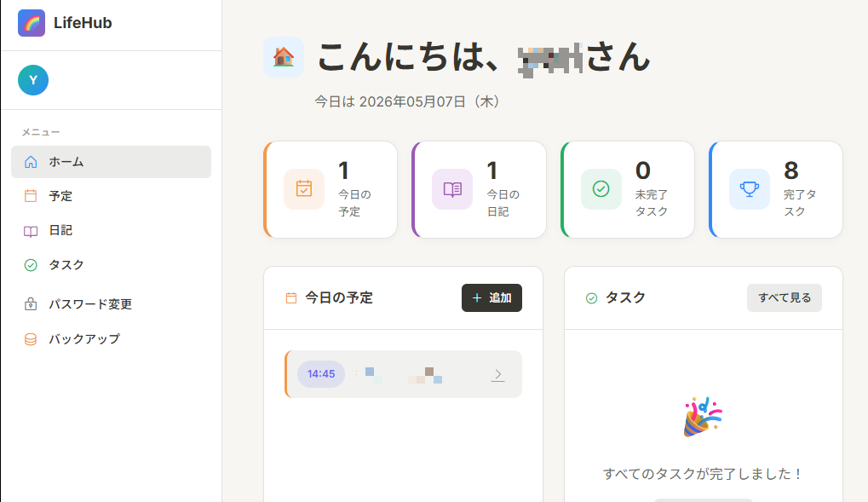Viewport: 868px width, 502px height.
Task: Open the 今日の予定 stat card showing 1
Action: pyautogui.click(x=331, y=189)
